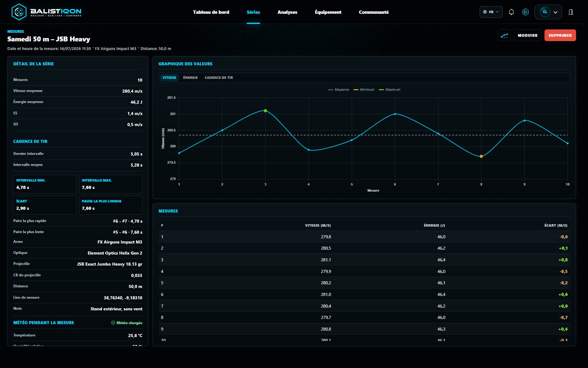Click the Modifier button
This screenshot has height=368, width=588.
[527, 35]
